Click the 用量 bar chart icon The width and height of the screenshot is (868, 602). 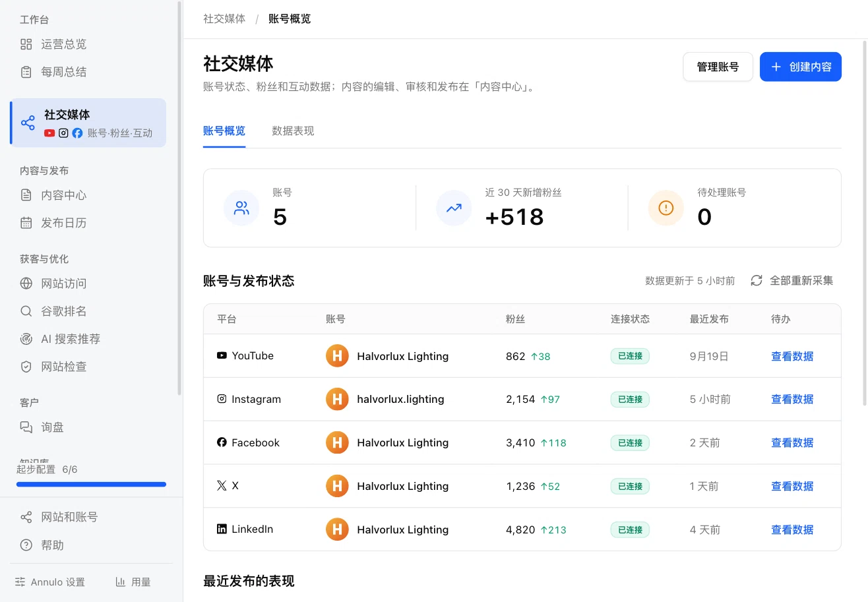[x=121, y=582]
